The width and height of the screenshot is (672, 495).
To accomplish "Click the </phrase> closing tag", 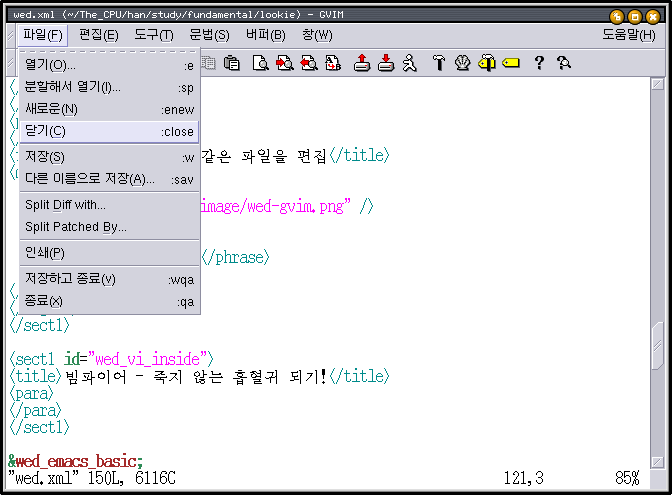I will coord(235,258).
